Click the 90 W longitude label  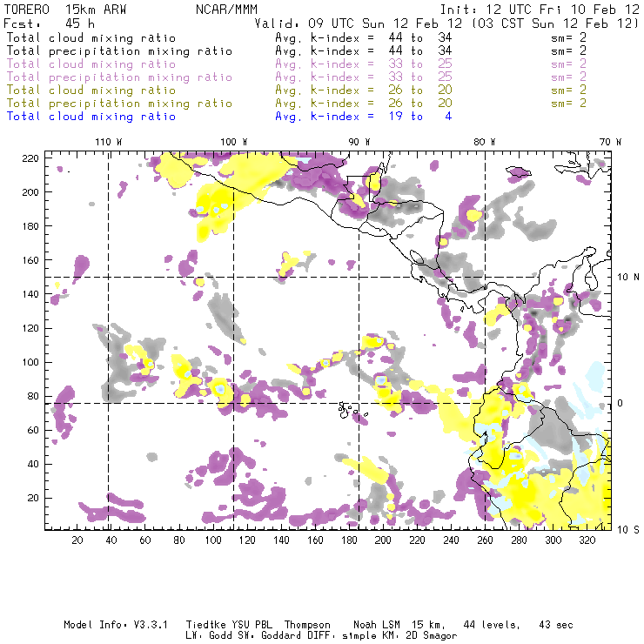tap(359, 141)
